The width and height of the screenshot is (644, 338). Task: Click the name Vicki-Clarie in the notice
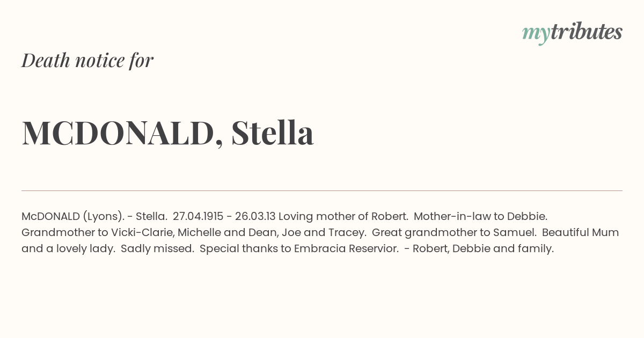pos(141,233)
